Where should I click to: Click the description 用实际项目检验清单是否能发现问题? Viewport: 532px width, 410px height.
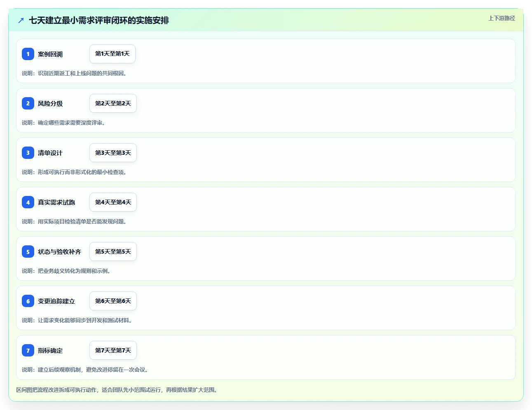(x=82, y=221)
